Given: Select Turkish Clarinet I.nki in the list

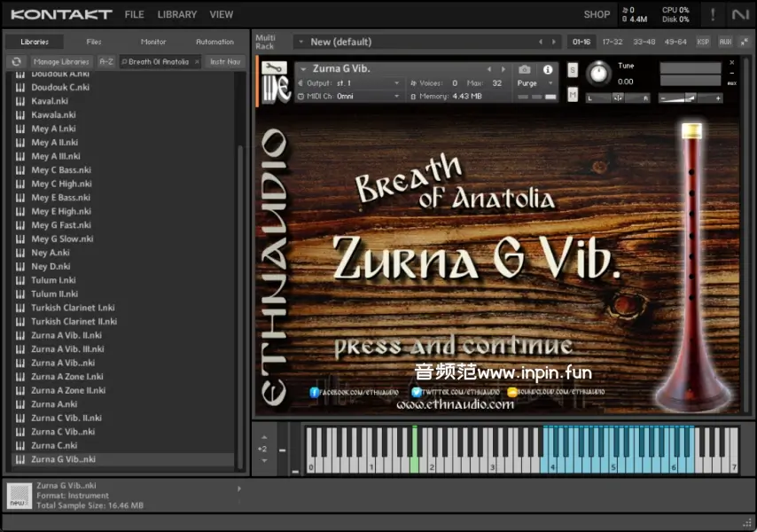Looking at the screenshot, I should [x=74, y=308].
